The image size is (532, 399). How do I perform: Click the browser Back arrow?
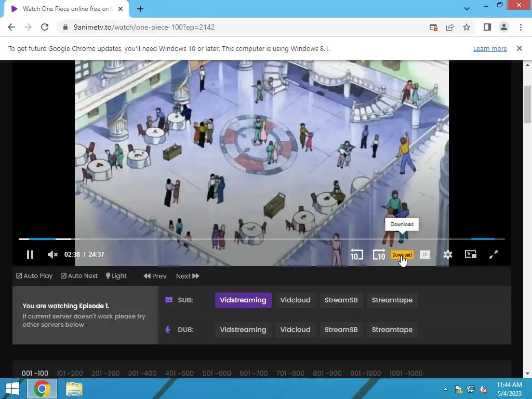[11, 27]
